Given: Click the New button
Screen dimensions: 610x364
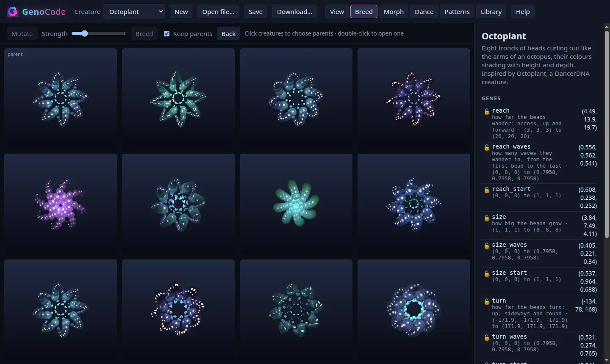Looking at the screenshot, I should pyautogui.click(x=181, y=12).
